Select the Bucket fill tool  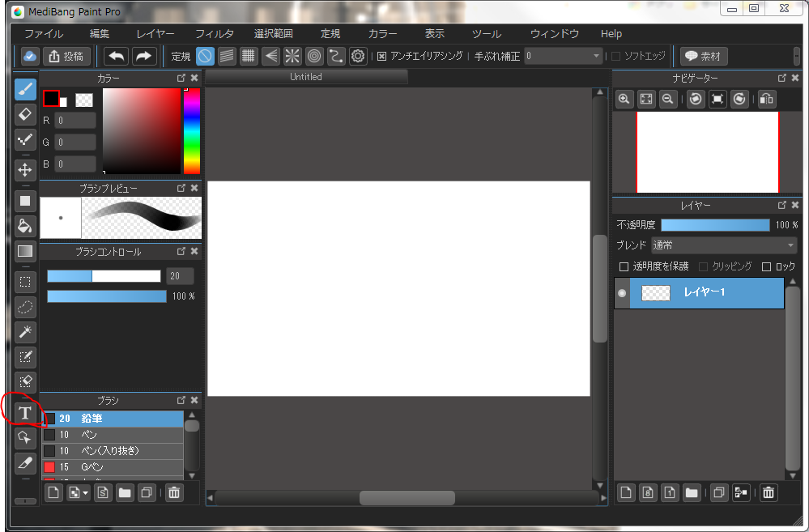tap(25, 226)
